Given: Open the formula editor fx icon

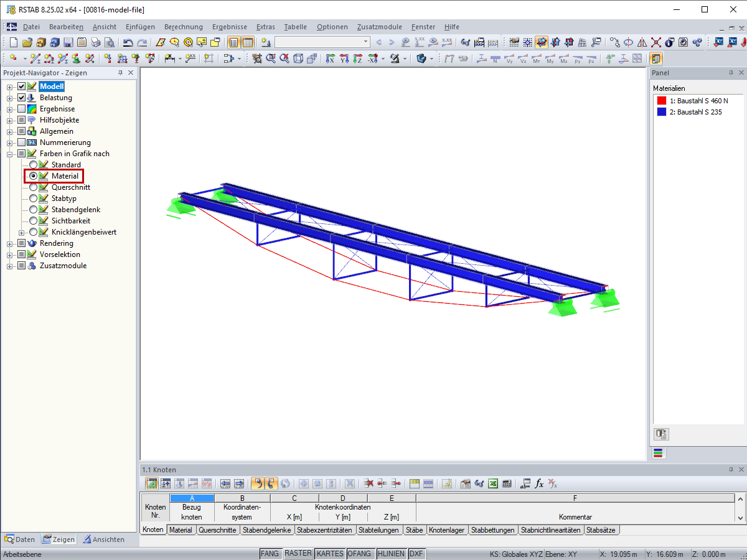Looking at the screenshot, I should pyautogui.click(x=539, y=483).
